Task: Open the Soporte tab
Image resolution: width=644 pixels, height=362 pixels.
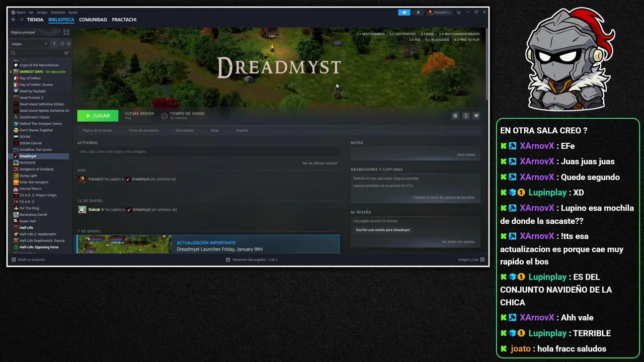Action: (242, 130)
